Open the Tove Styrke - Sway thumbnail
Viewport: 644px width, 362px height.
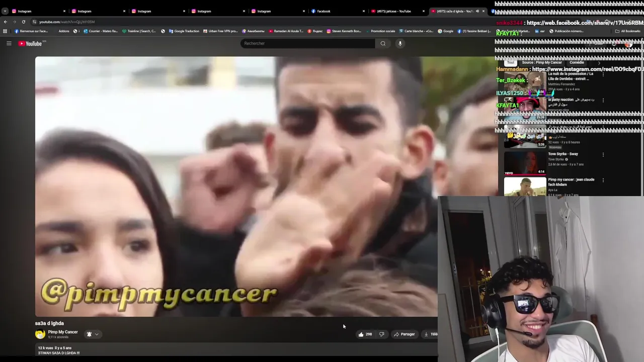pos(525,163)
